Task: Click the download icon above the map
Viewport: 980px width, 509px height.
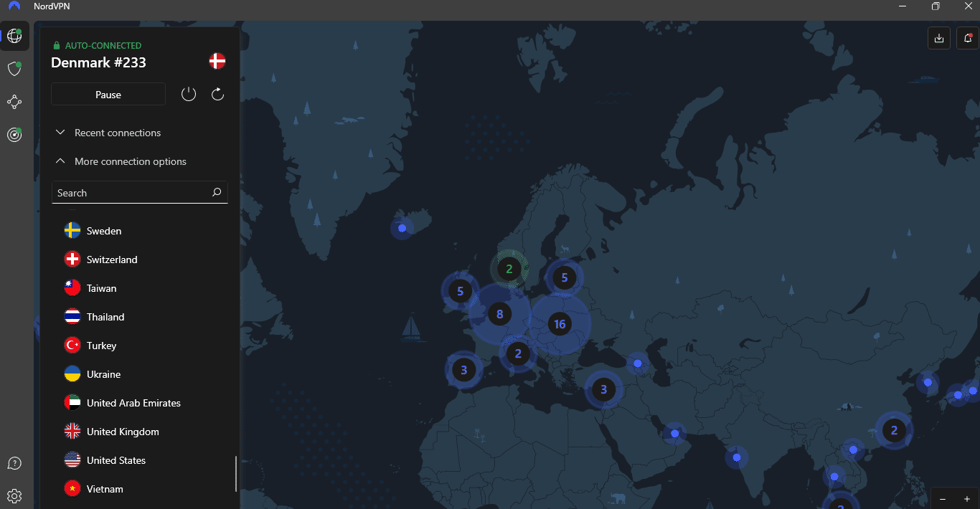Action: pyautogui.click(x=939, y=39)
